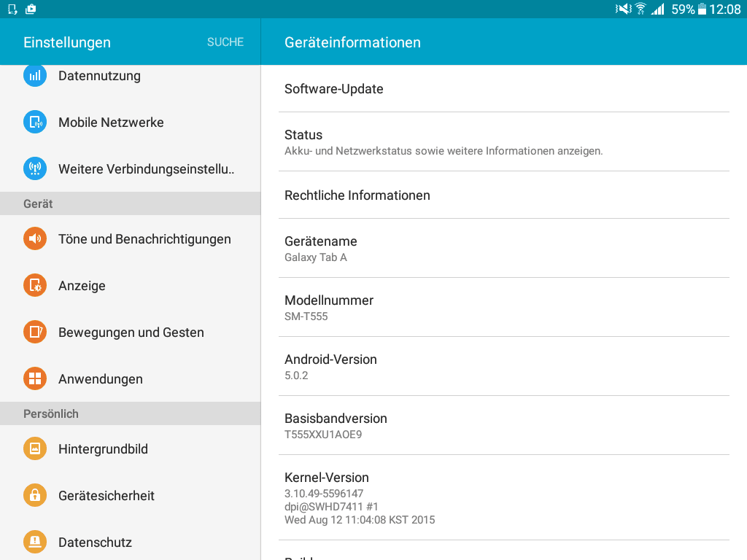747x560 pixels.
Task: Open the Status information entry
Action: (x=504, y=142)
